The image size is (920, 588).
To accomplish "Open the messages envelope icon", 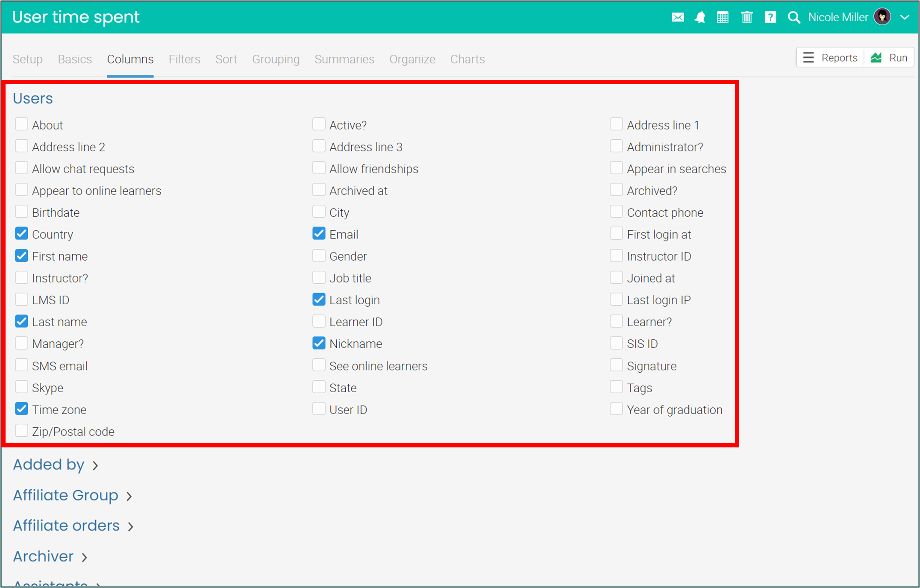I will [x=678, y=18].
